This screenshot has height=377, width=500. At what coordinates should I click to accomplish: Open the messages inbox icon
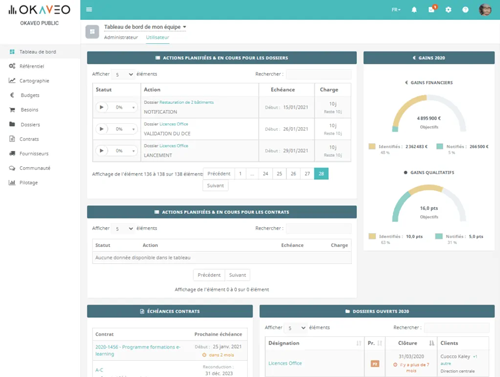432,9
